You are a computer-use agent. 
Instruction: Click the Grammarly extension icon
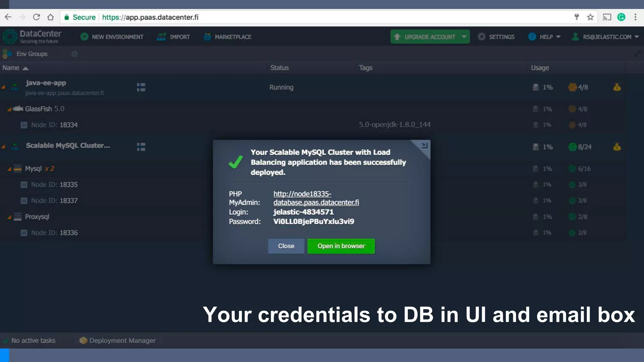[x=621, y=17]
